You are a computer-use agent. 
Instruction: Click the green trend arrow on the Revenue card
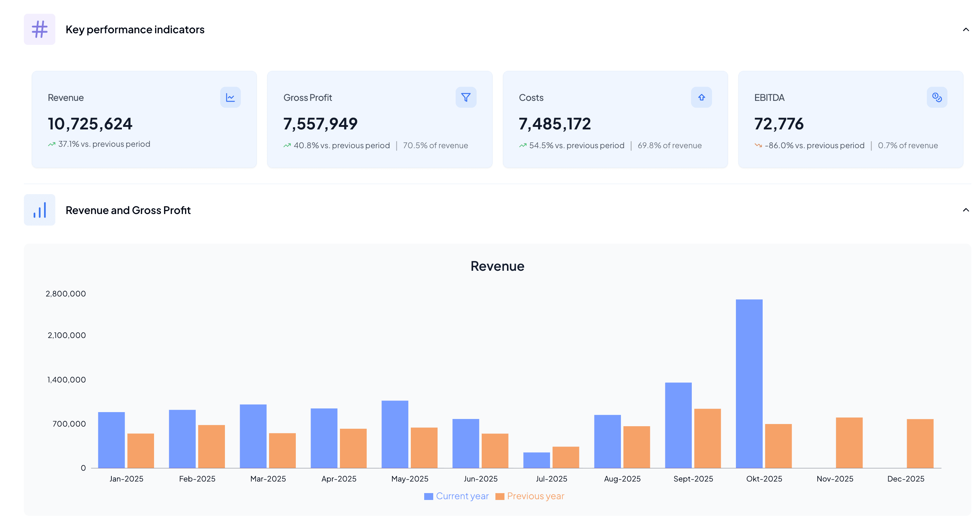coord(52,144)
